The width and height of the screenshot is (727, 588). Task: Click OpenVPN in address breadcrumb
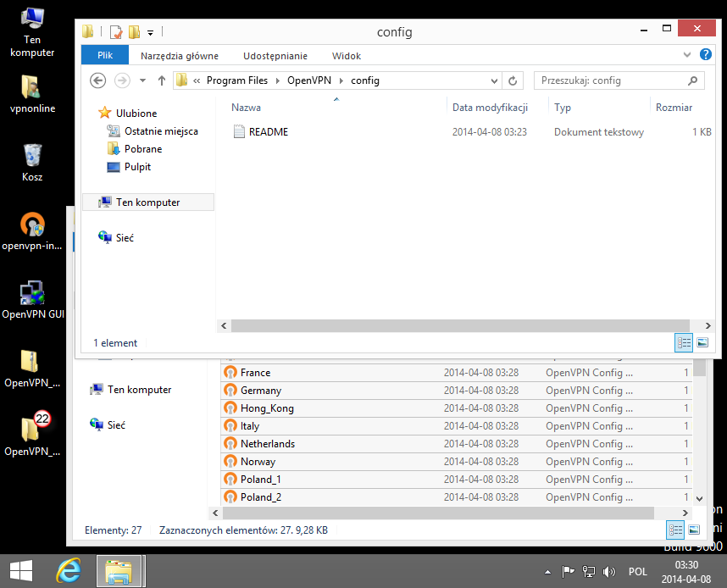coord(308,80)
